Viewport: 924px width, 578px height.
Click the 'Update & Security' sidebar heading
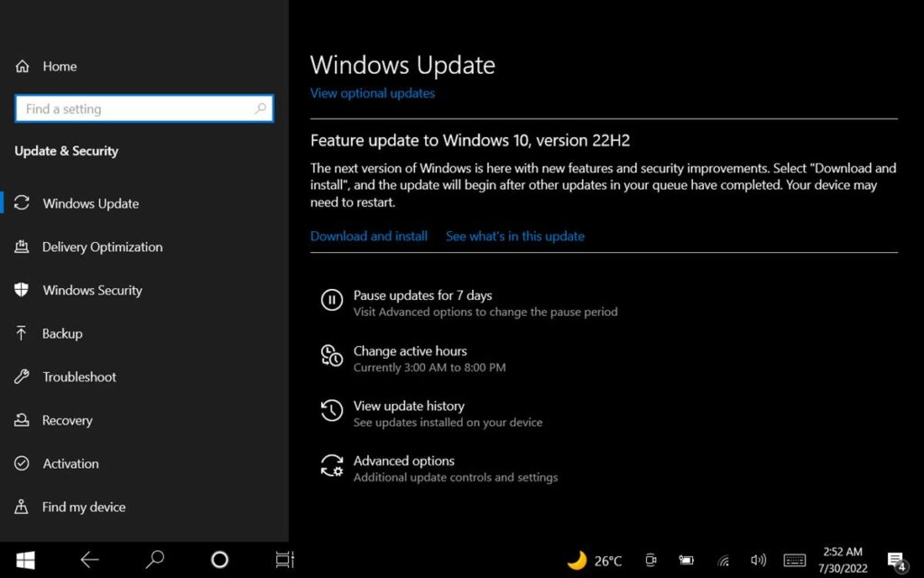click(67, 152)
